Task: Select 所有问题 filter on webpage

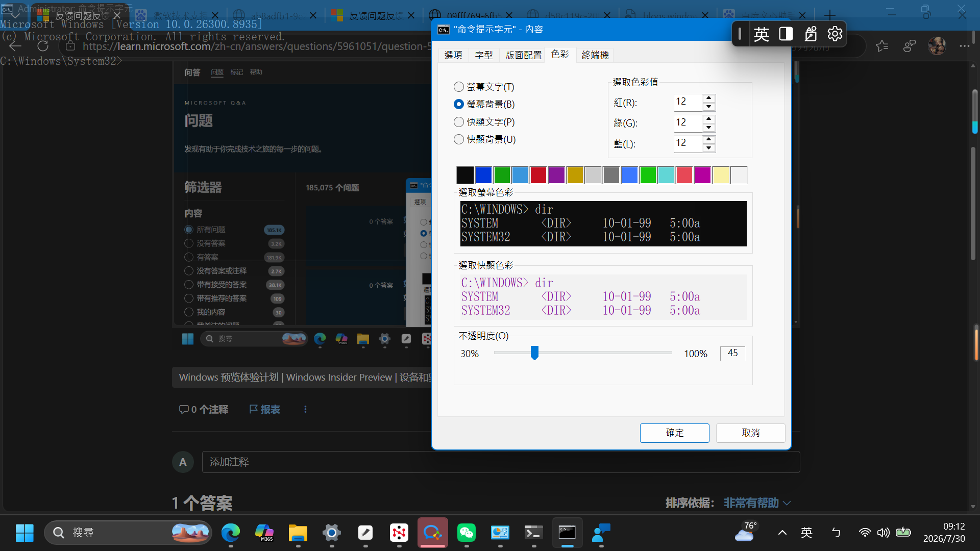Action: pos(189,230)
